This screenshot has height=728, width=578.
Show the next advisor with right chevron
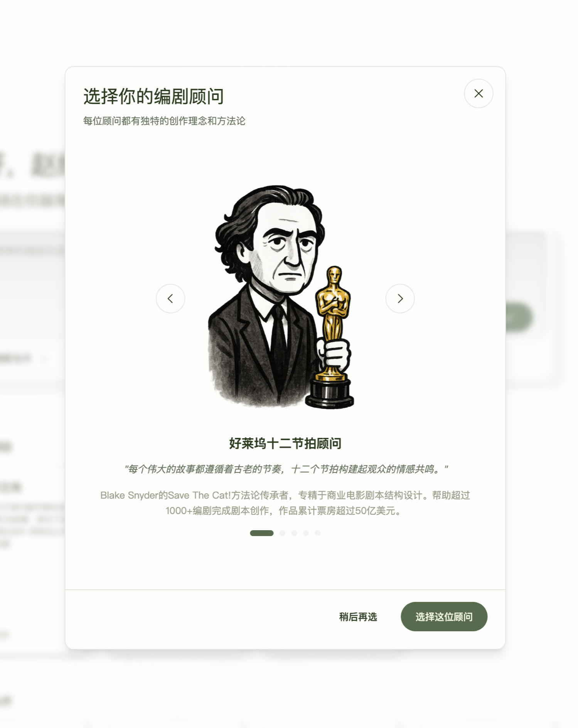pos(400,298)
